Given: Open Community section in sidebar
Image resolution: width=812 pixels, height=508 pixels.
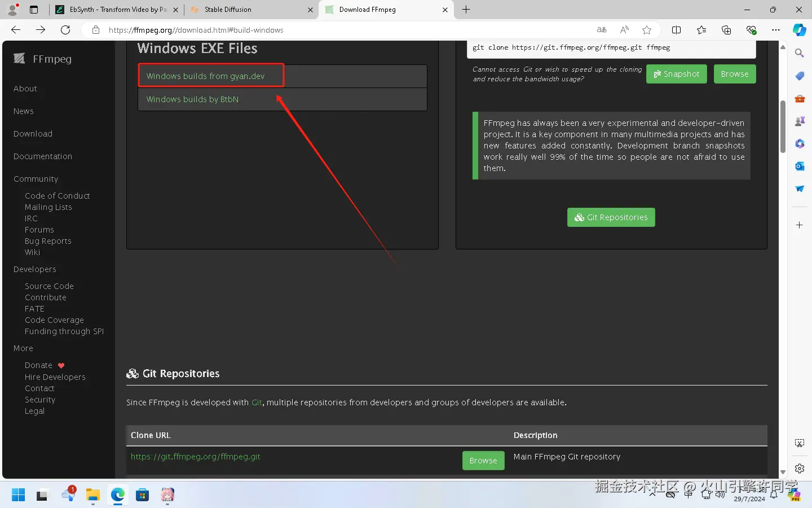Looking at the screenshot, I should click(x=36, y=179).
